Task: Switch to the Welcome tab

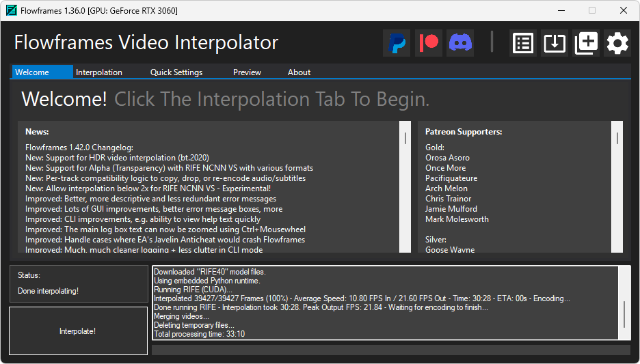Action: click(42, 72)
